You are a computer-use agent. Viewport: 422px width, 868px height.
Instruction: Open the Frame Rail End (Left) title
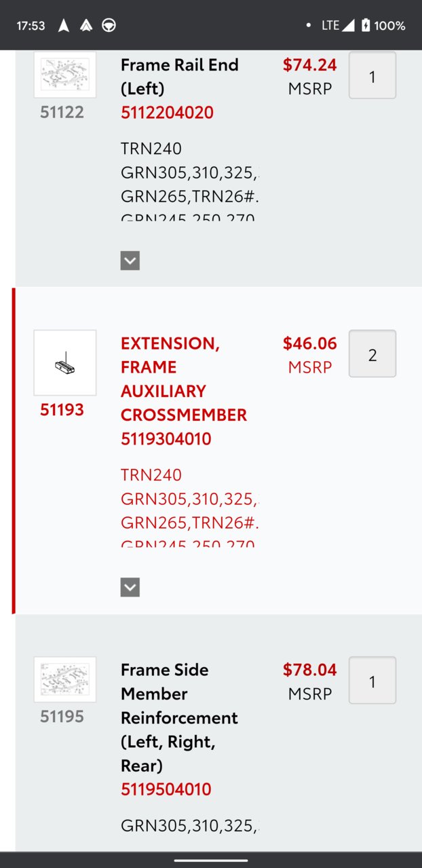pyautogui.click(x=180, y=77)
